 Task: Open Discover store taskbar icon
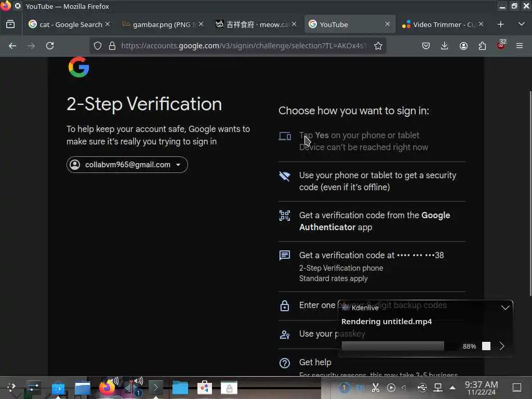58,388
